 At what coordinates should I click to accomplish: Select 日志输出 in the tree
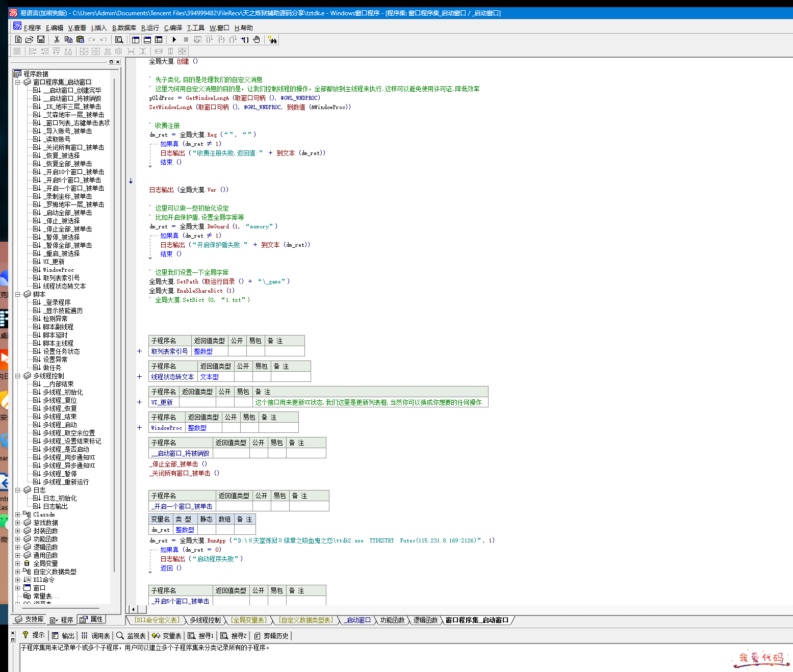(55, 506)
